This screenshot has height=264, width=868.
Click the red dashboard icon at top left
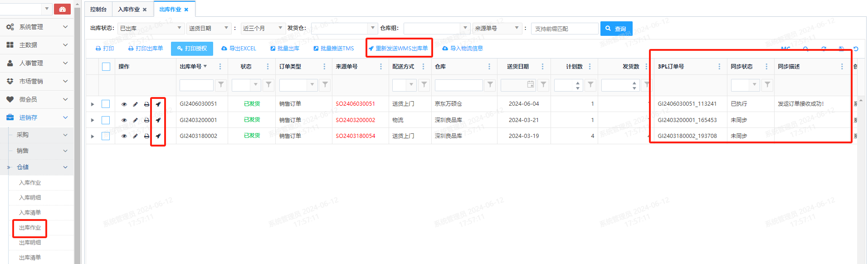click(62, 9)
